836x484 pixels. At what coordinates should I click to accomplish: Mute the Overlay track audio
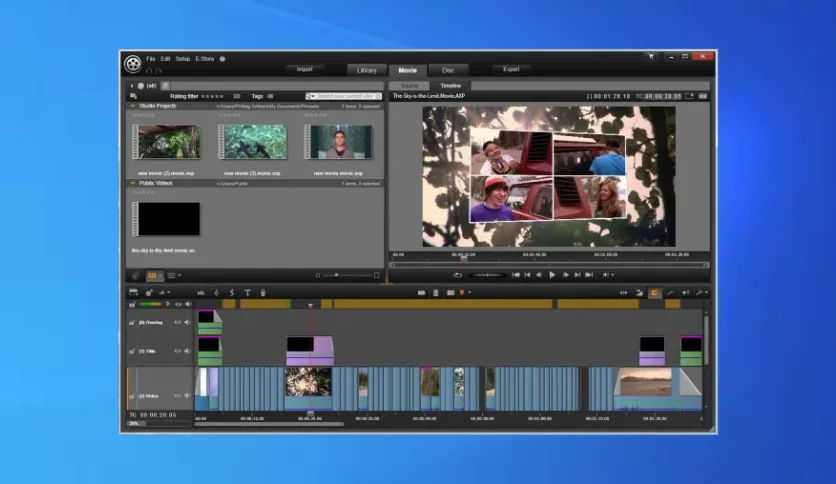point(187,322)
